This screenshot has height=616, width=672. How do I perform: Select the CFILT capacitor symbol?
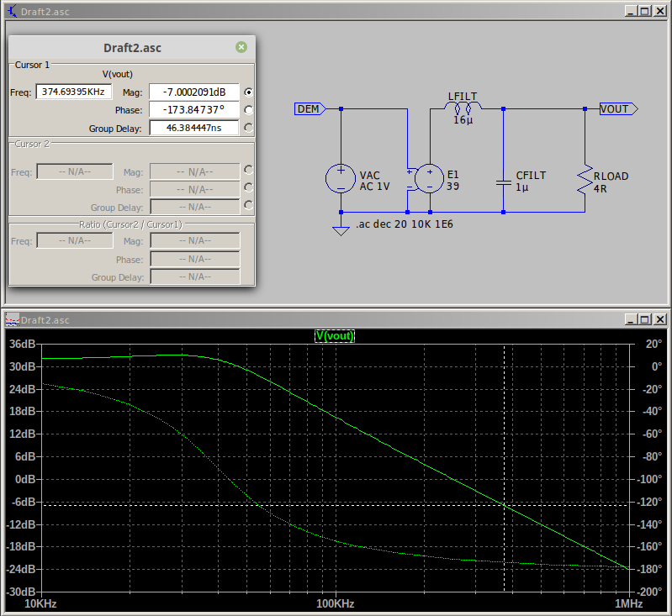[504, 183]
